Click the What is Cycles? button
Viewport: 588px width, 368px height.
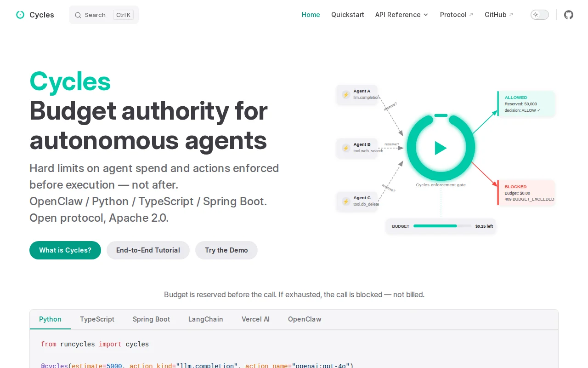pos(65,250)
